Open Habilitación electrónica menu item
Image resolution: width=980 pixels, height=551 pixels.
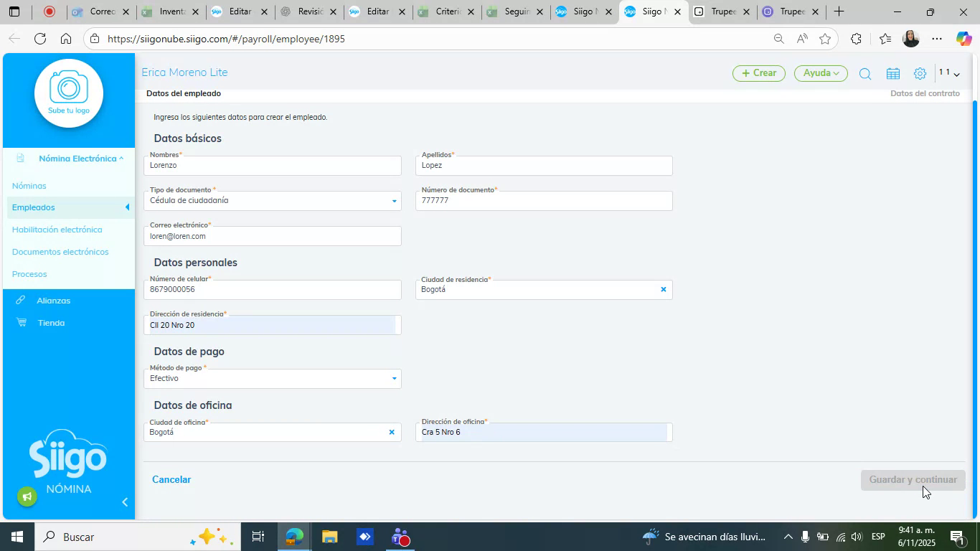click(x=57, y=230)
